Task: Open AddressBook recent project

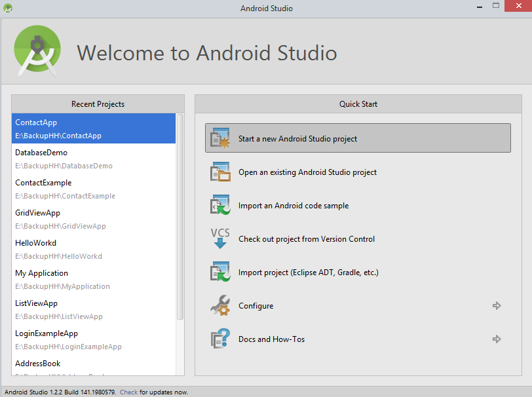Action: [x=94, y=365]
